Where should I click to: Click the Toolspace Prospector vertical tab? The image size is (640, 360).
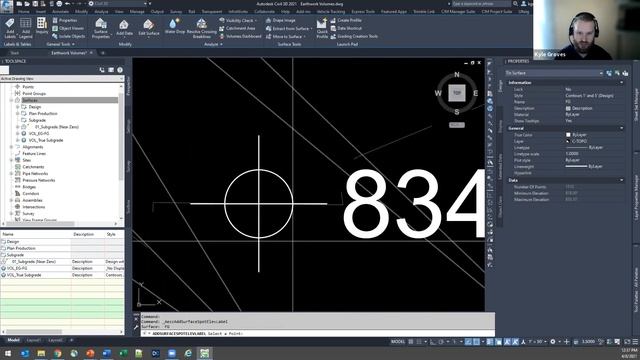point(129,86)
